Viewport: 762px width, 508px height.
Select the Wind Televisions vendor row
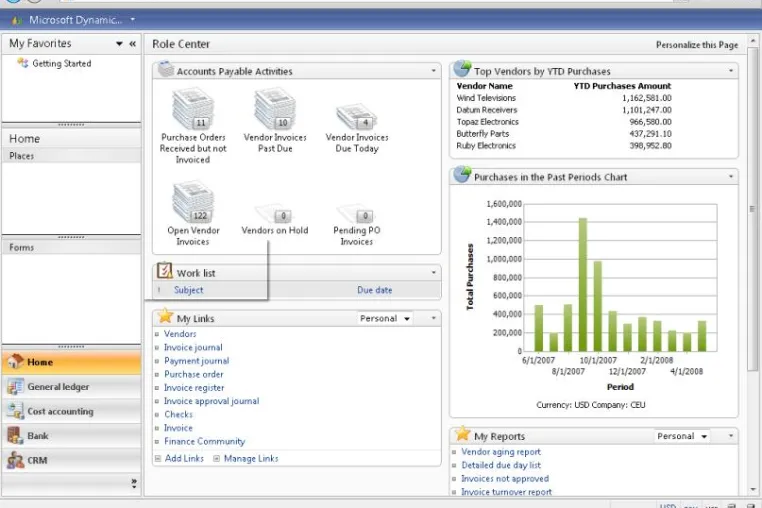pos(564,98)
